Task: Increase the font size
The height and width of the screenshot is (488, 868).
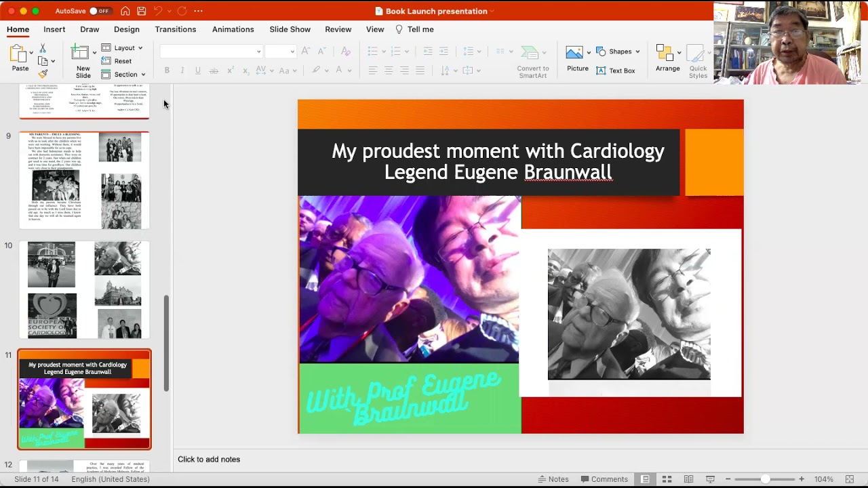Action: [x=306, y=52]
